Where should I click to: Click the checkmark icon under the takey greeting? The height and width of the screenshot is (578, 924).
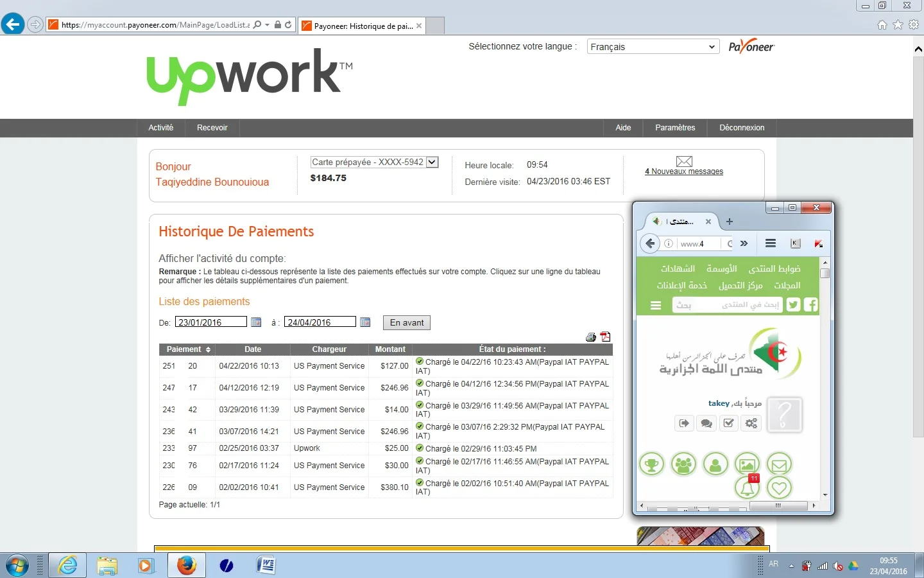click(x=728, y=423)
